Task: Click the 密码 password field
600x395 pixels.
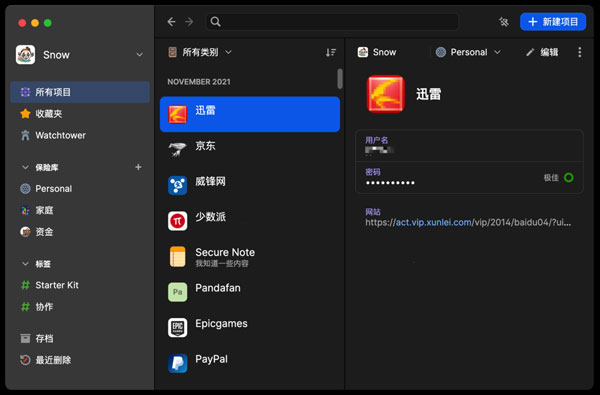Action: click(469, 178)
